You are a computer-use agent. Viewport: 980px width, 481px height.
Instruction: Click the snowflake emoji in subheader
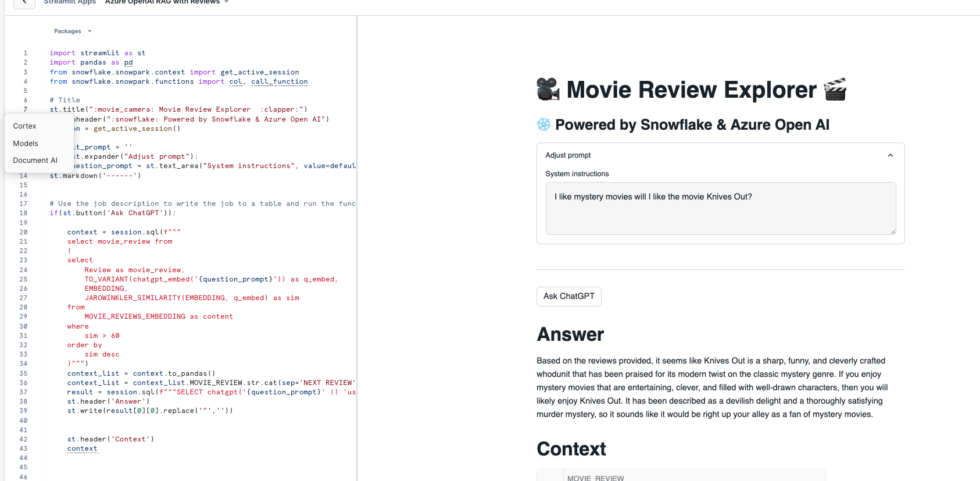click(543, 124)
